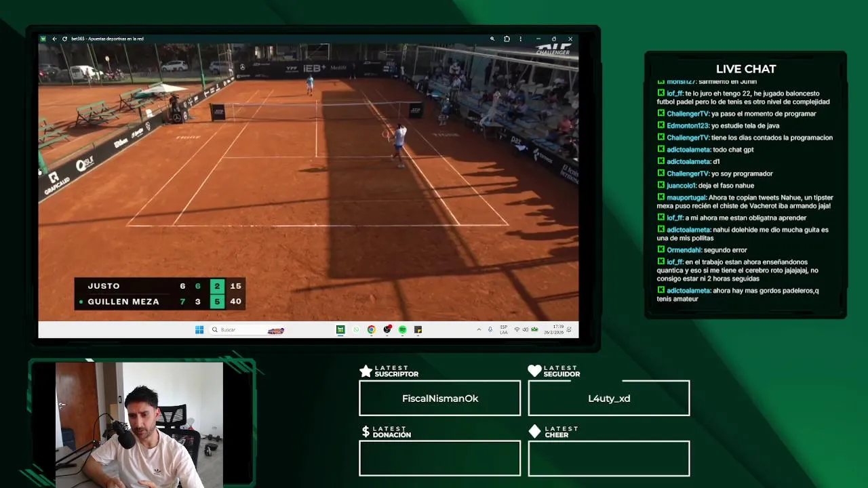Click the juancolo1 username in chat
Image resolution: width=868 pixels, height=488 pixels.
682,185
